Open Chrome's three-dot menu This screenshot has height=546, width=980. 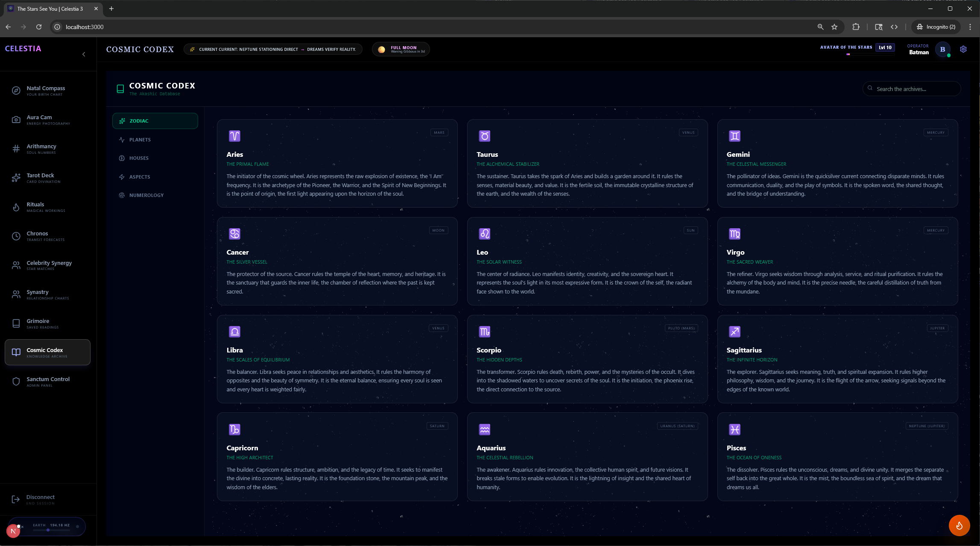970,27
